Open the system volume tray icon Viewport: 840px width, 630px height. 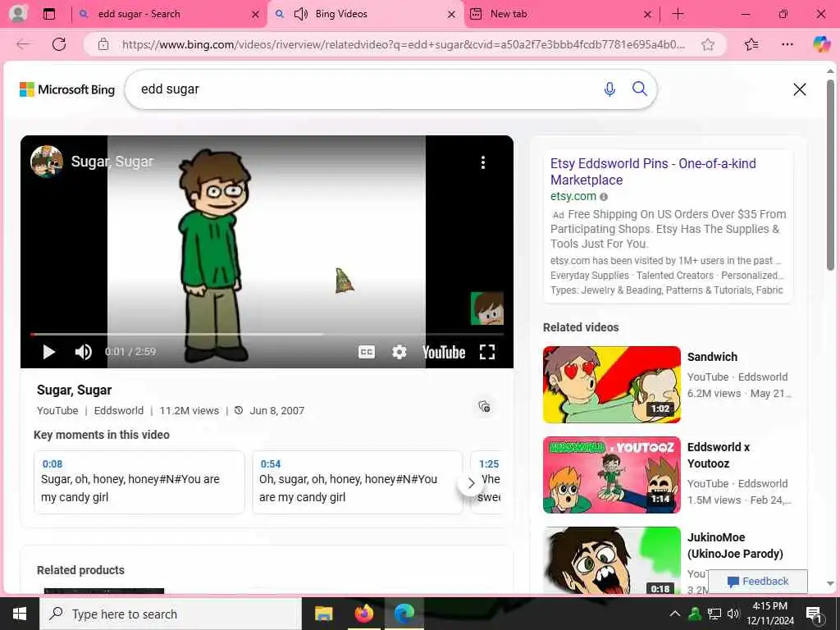(733, 614)
